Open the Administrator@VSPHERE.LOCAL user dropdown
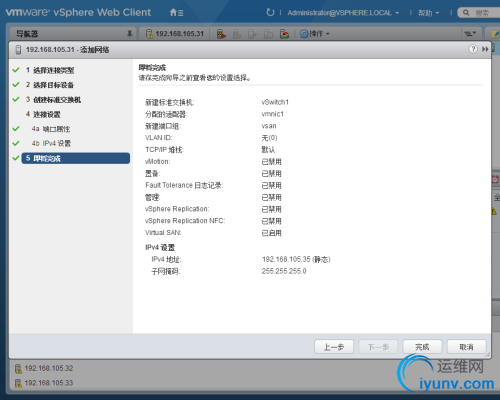This screenshot has height=400, width=500. (343, 13)
